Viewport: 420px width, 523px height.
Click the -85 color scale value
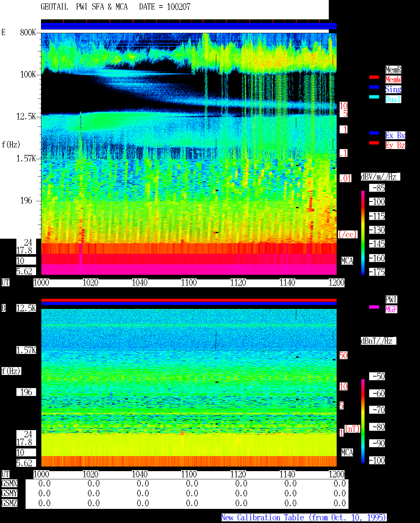coord(377,188)
